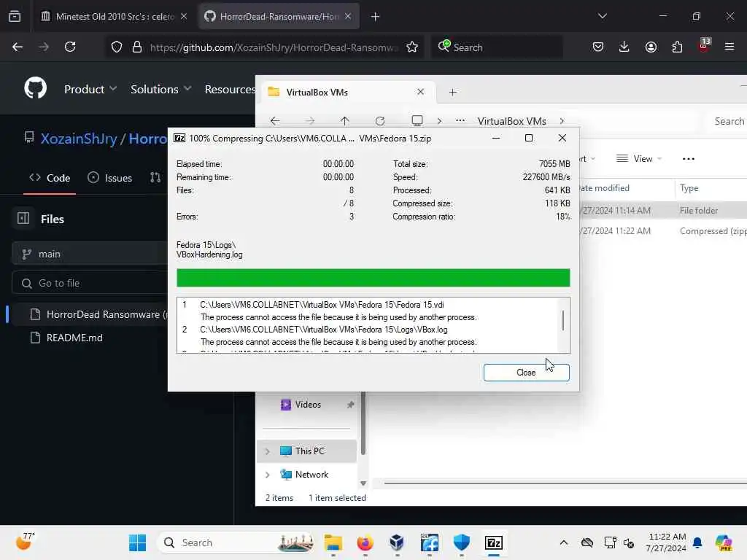Select error 1 Fedora 15.vdi path
747x560 pixels.
pyautogui.click(x=322, y=305)
